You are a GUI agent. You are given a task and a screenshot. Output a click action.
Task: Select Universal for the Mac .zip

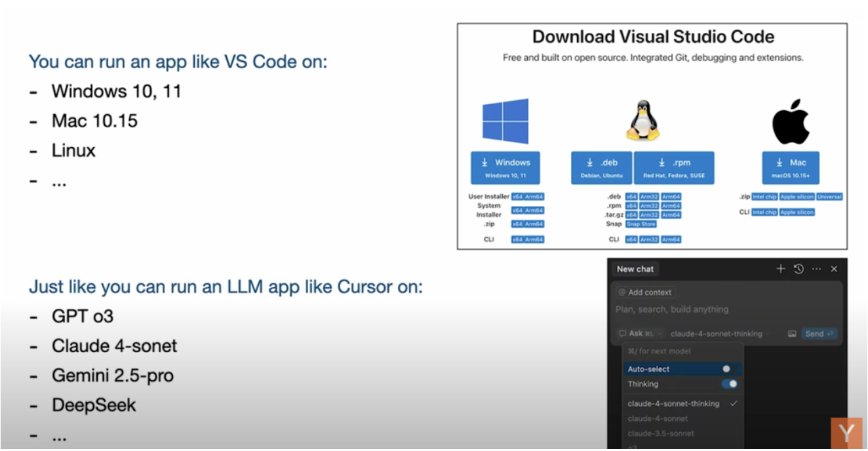829,197
